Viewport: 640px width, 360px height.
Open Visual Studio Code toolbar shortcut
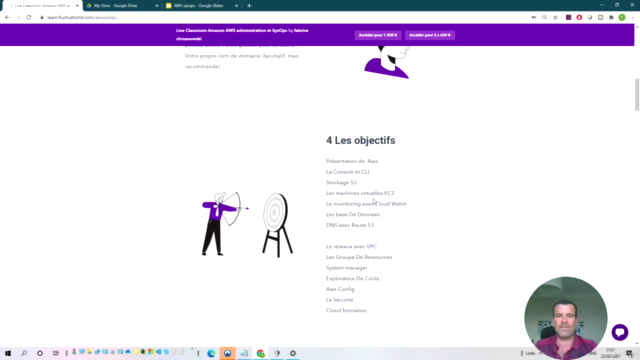coord(159,352)
